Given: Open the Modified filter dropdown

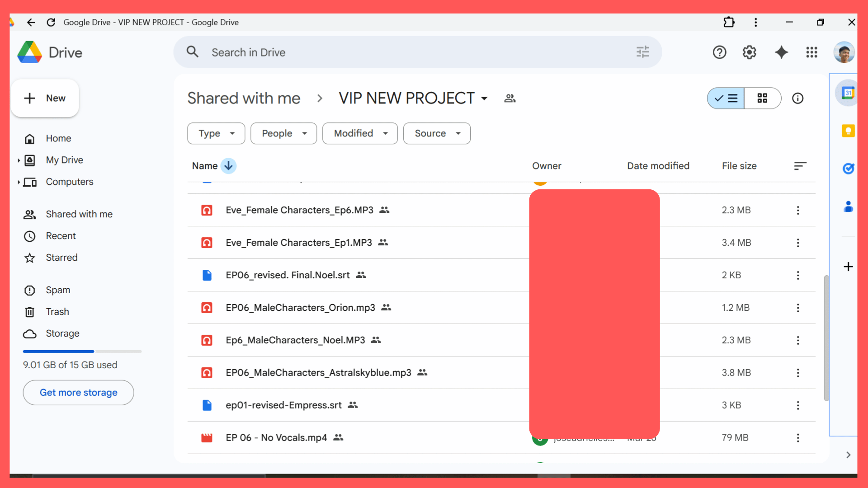Looking at the screenshot, I should point(360,133).
